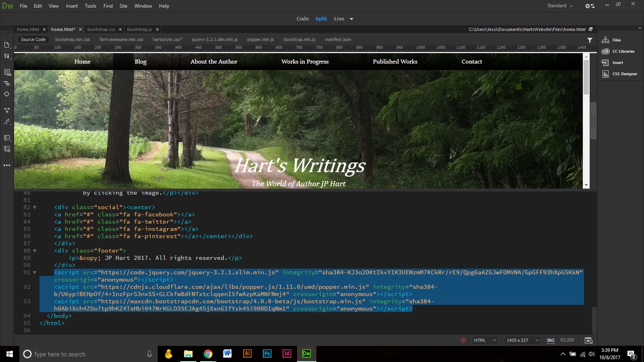The height and width of the screenshot is (362, 644).
Task: Launch Photoshop from the taskbar
Action: 267,354
